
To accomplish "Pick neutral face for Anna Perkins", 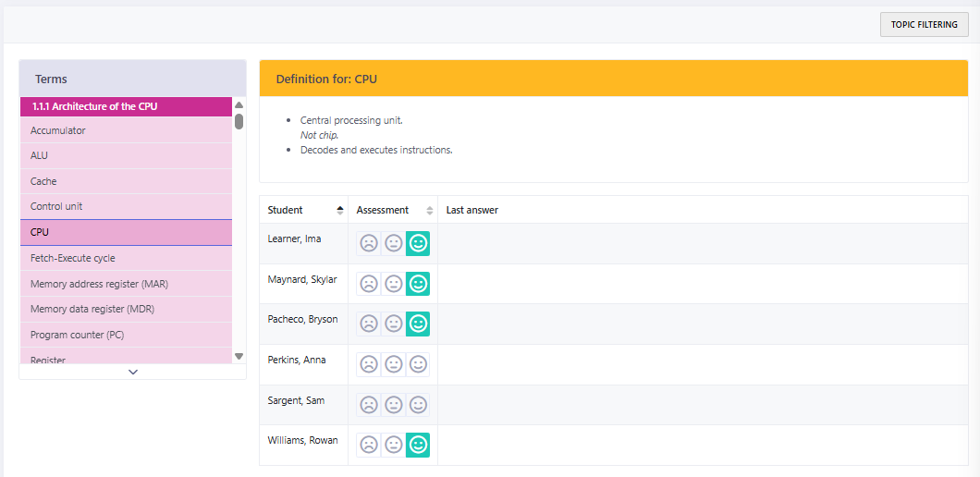I will 394,365.
